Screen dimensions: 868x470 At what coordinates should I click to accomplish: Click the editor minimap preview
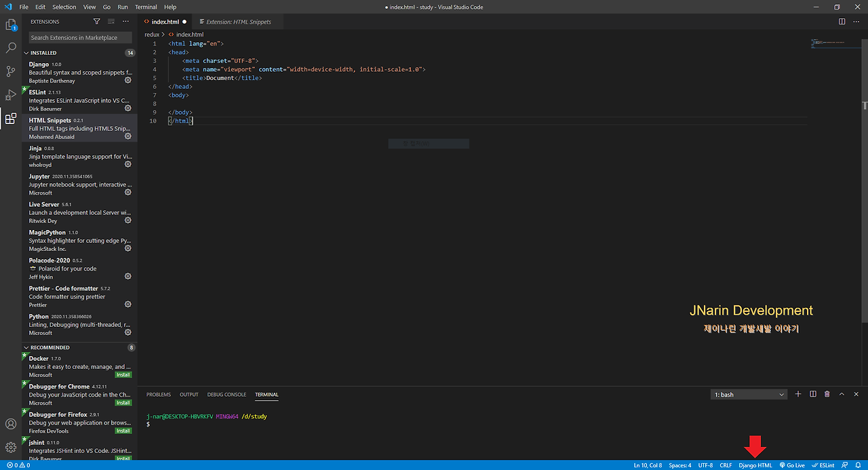pos(836,43)
